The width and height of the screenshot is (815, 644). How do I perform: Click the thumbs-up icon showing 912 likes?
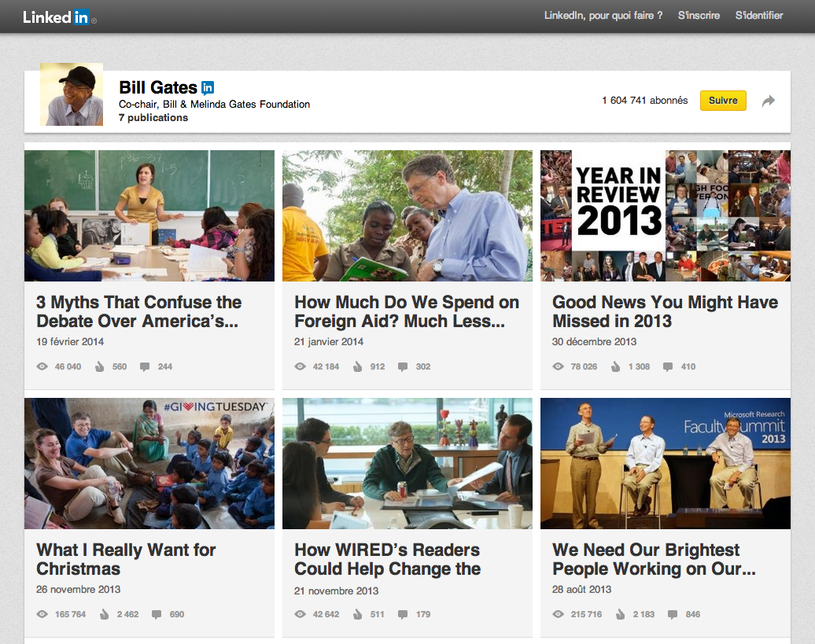[357, 366]
